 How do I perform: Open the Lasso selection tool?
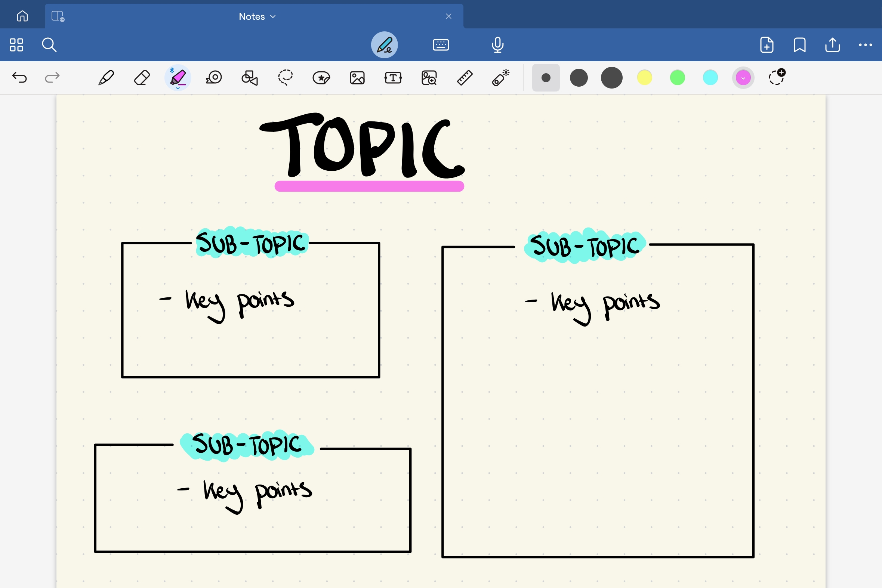point(285,78)
